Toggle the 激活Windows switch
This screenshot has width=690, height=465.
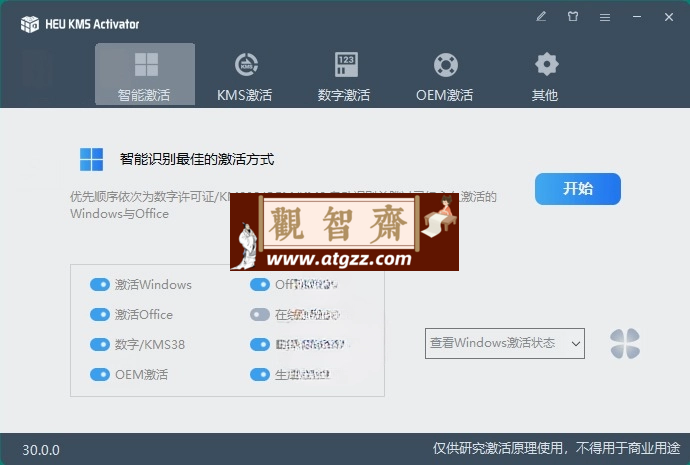pos(100,285)
